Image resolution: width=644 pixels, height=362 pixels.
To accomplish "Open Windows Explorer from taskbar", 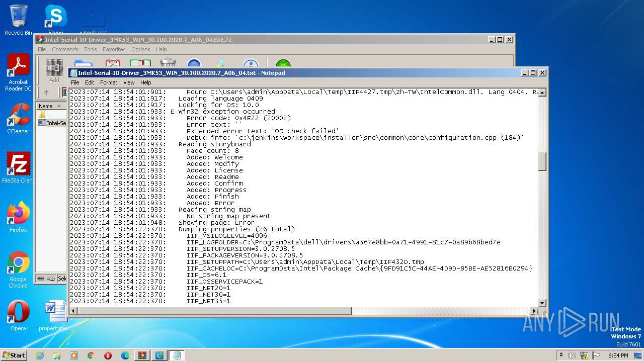I will point(57,355).
